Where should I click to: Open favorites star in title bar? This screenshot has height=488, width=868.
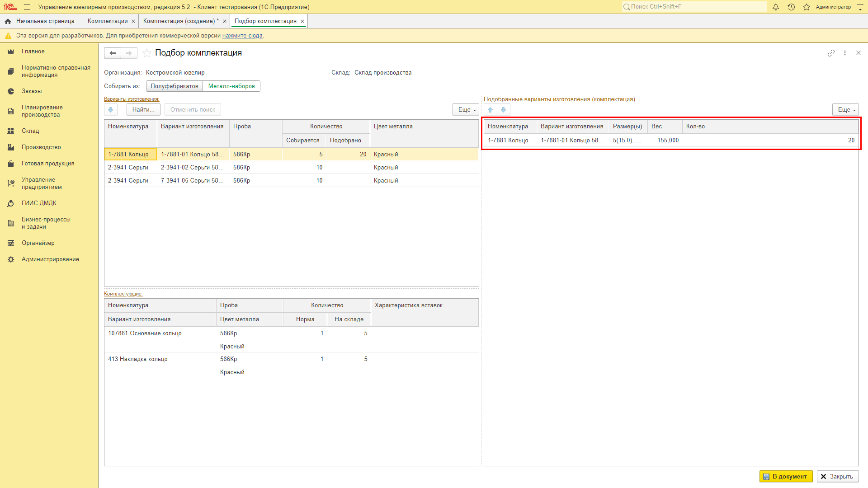click(807, 7)
